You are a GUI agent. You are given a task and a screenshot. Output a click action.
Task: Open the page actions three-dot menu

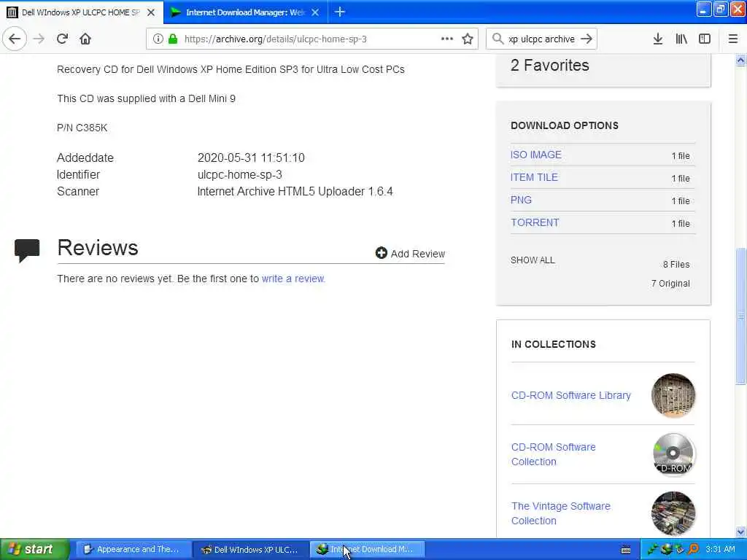(x=447, y=39)
